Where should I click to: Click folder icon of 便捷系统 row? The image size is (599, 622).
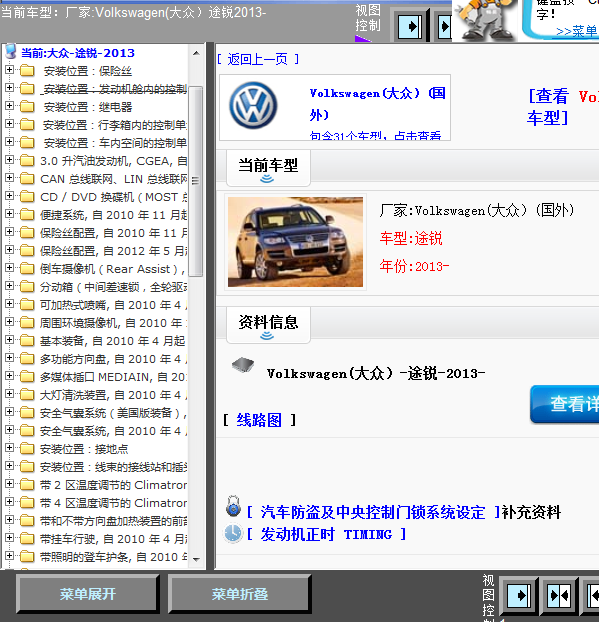point(27,215)
